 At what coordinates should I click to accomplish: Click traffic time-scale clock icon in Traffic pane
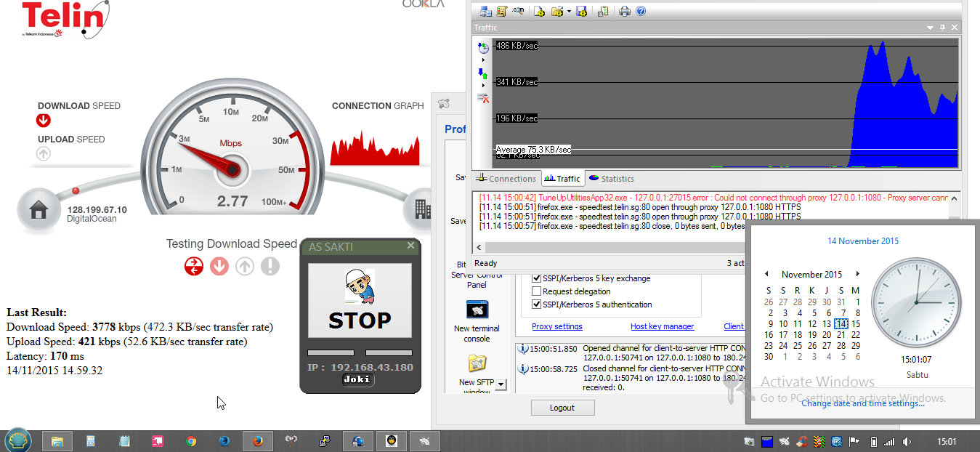(x=483, y=48)
